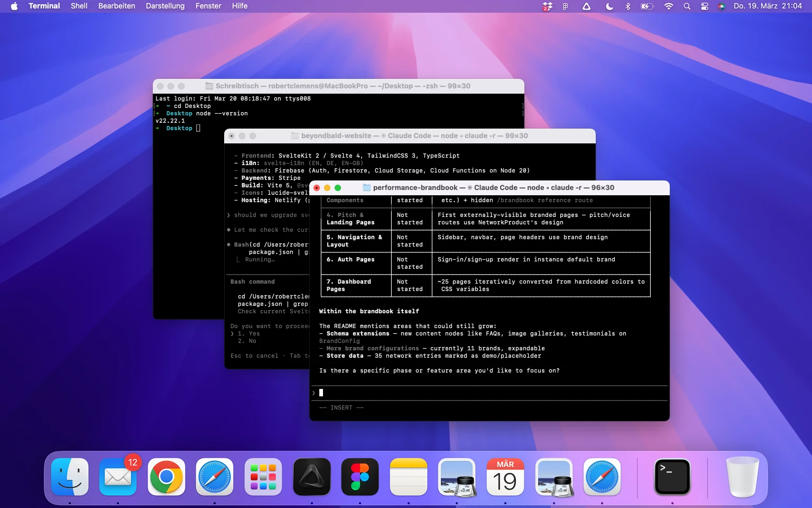
Task: Open the Shell menu
Action: pyautogui.click(x=79, y=6)
